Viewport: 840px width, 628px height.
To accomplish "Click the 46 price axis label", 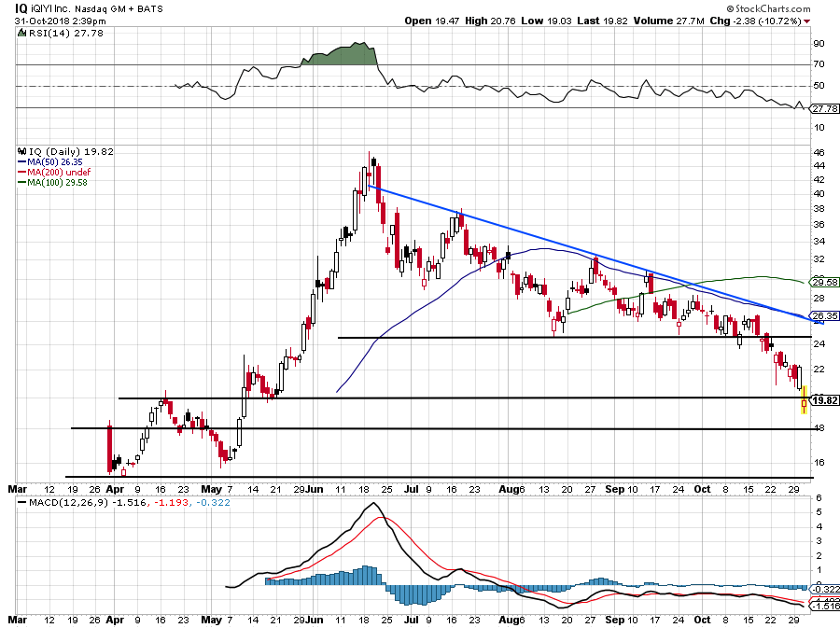I will (819, 153).
